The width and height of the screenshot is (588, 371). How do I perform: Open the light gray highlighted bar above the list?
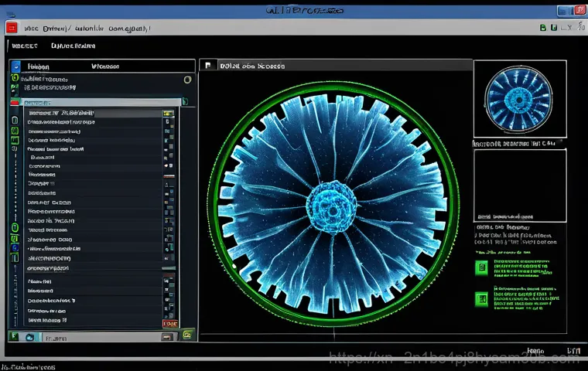tap(101, 102)
